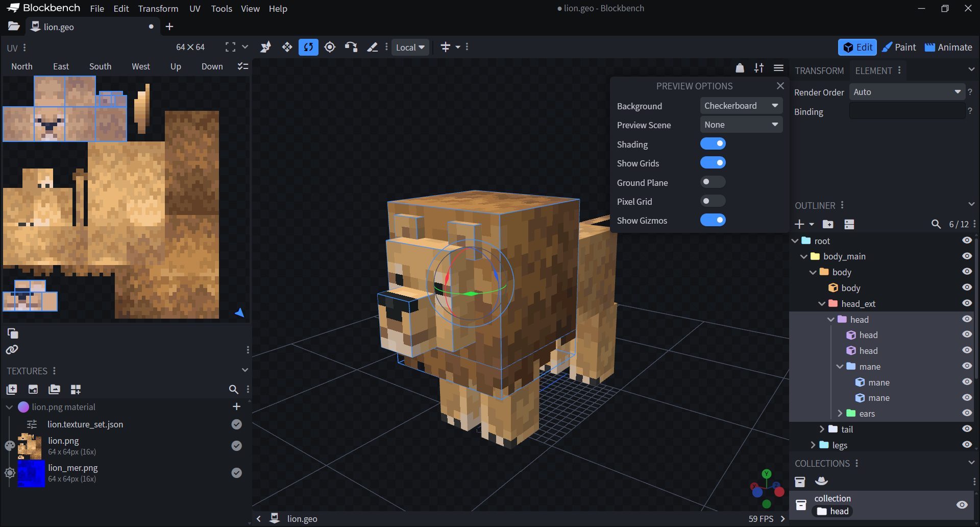This screenshot has width=980, height=527.
Task: Hide the mane group via its eye icon
Action: click(968, 366)
